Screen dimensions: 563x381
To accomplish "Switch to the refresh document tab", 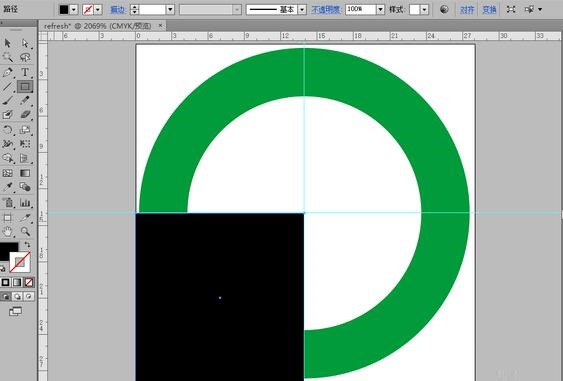I will pos(98,26).
